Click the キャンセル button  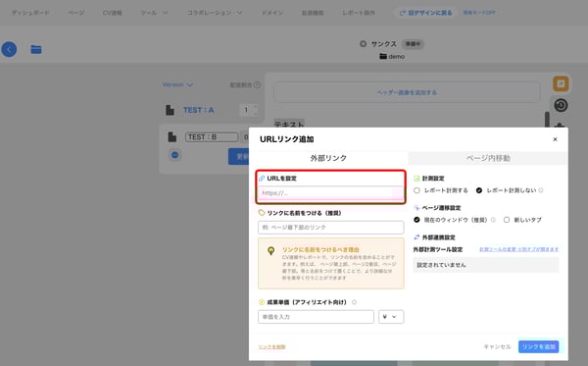click(x=497, y=346)
